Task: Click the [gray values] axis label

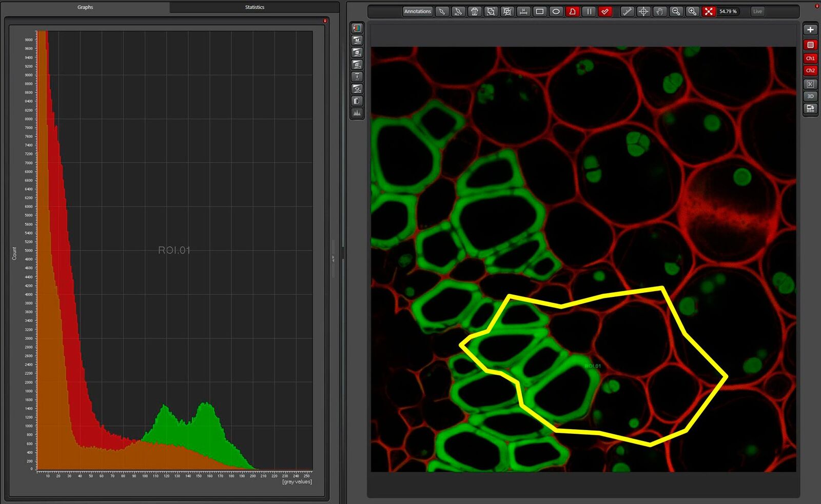Action: pos(297,482)
